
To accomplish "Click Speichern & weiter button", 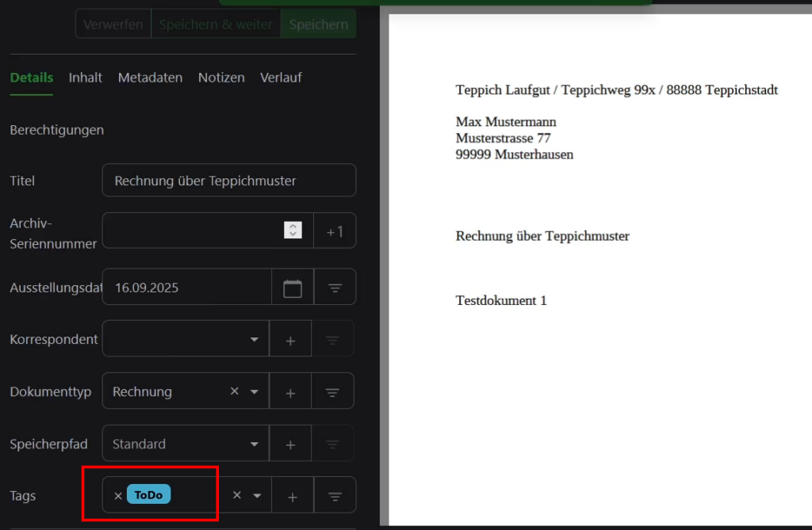I will point(216,25).
